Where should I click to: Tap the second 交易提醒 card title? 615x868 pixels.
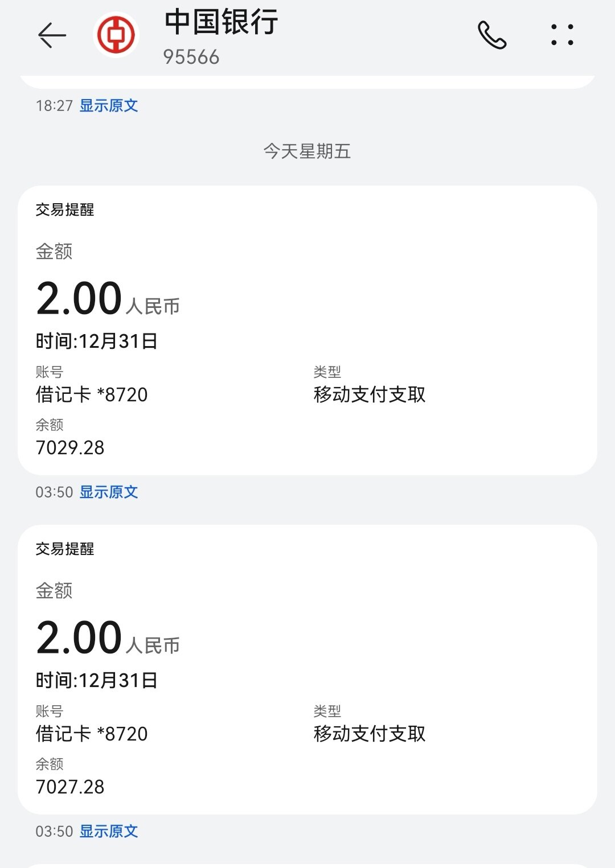[65, 549]
